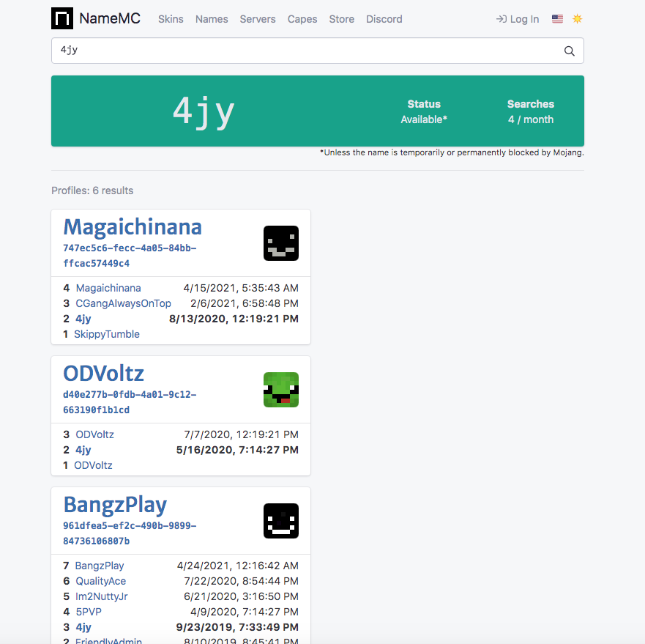Screen dimensions: 645x644
Task: Go to the Servers page
Action: pyautogui.click(x=258, y=19)
